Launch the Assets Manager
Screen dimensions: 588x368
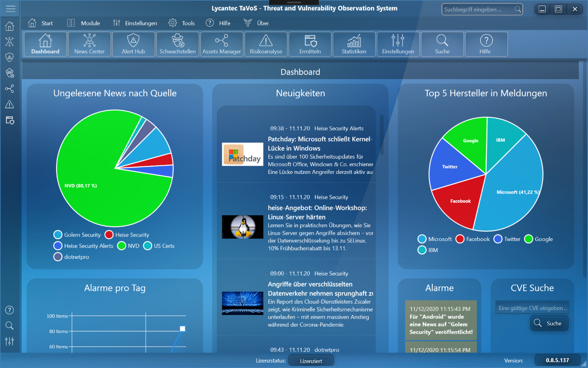[221, 44]
